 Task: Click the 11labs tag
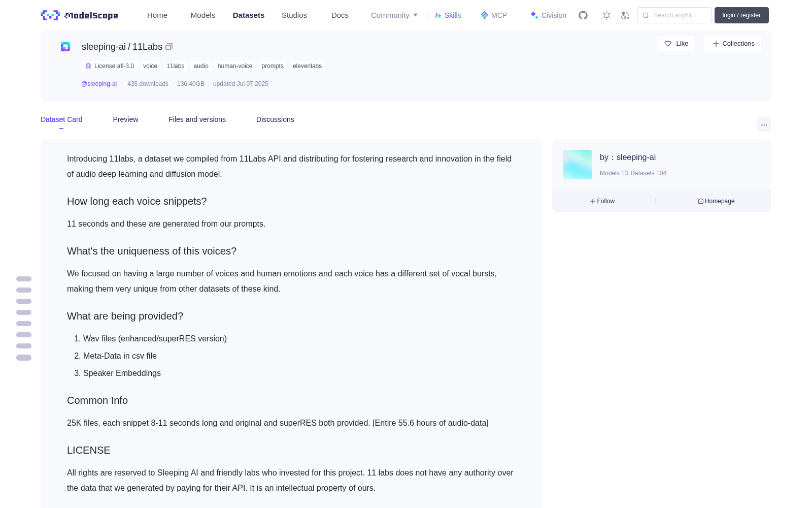click(x=175, y=66)
